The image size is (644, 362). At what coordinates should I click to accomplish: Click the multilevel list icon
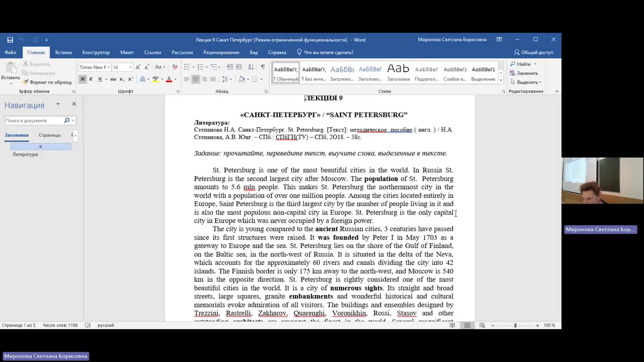213,67
